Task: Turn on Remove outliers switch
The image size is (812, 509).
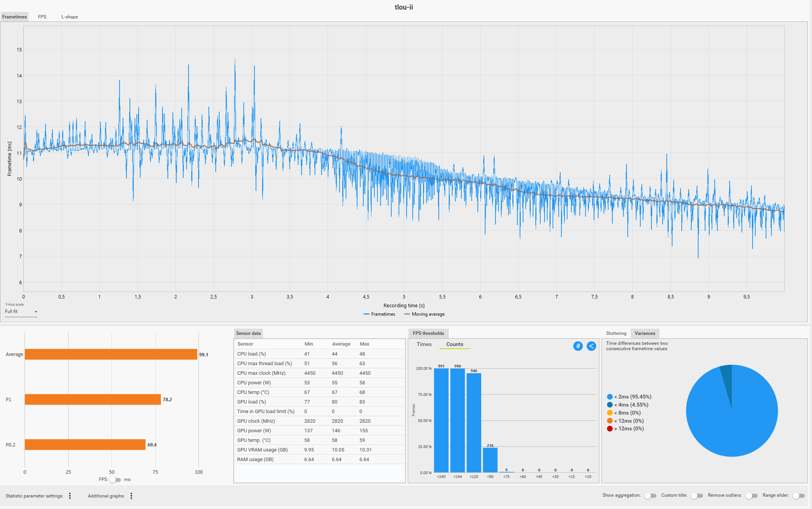Action: pyautogui.click(x=751, y=496)
